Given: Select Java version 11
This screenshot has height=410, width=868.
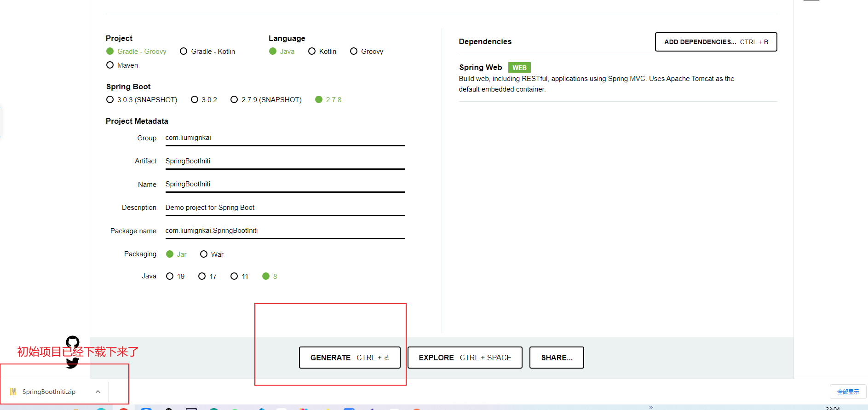Looking at the screenshot, I should tap(234, 276).
